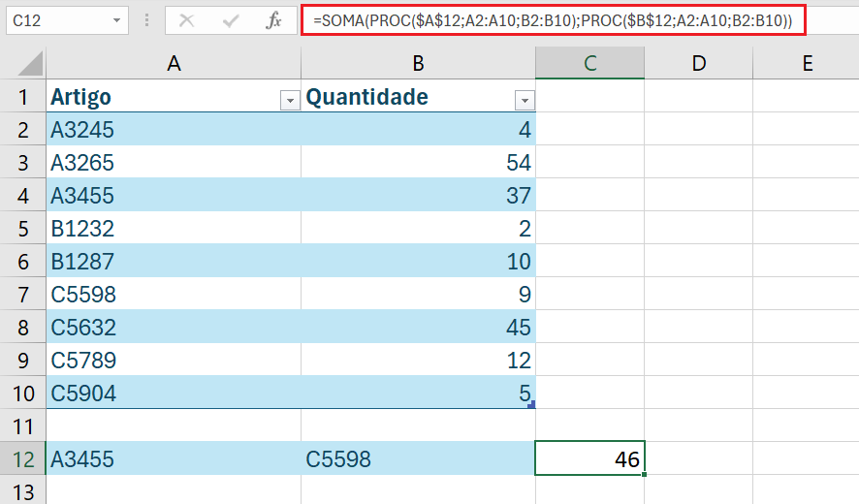Click the fill handle of cell C12

pos(644,474)
